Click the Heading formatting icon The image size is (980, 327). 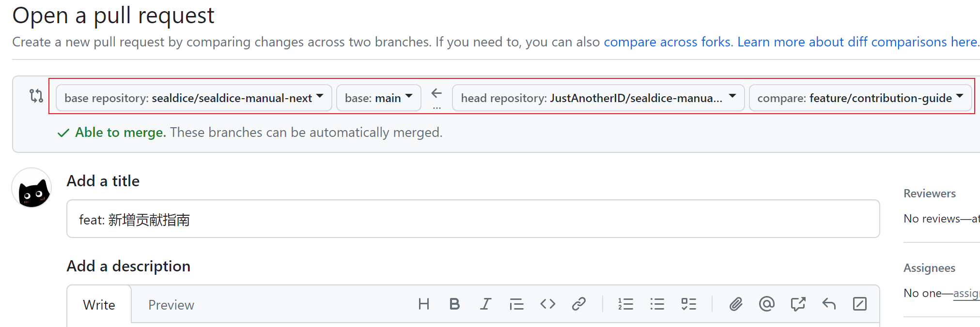(423, 304)
